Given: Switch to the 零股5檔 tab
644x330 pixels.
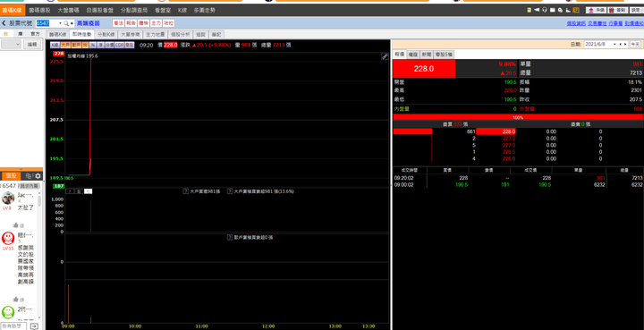Looking at the screenshot, I should [x=444, y=54].
